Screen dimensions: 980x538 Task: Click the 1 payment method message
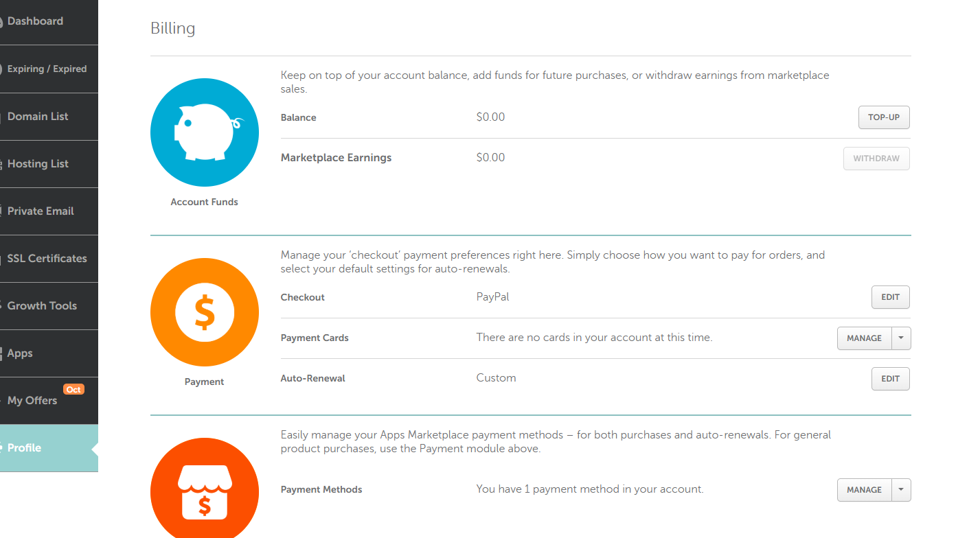[x=590, y=489]
